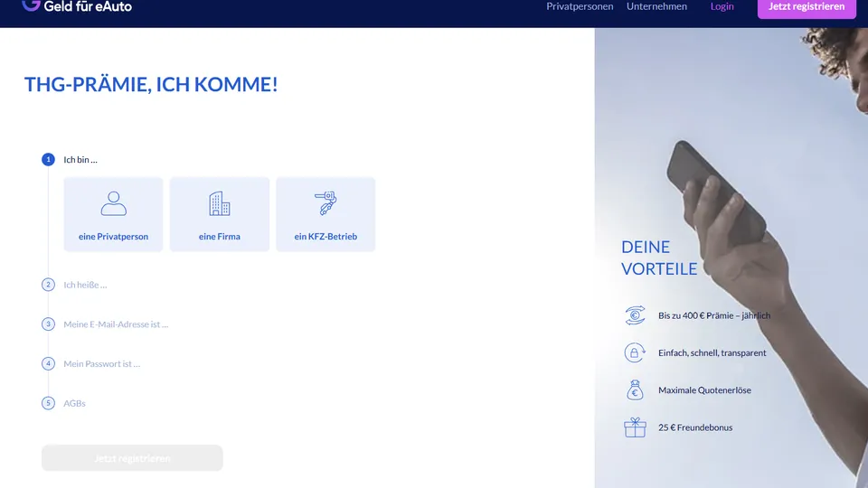Open the Privatpersonen menu item
The width and height of the screenshot is (868, 488).
tap(580, 6)
